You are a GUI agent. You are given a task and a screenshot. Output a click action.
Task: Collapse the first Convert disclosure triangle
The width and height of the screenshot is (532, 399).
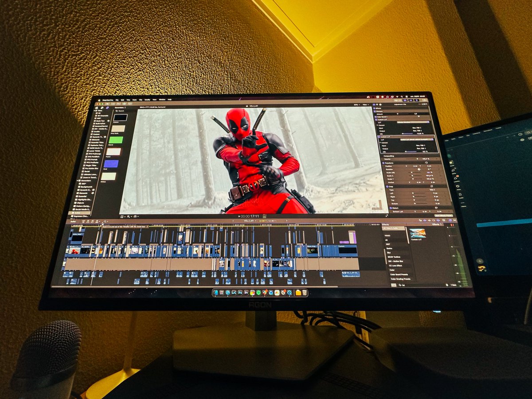click(x=377, y=125)
